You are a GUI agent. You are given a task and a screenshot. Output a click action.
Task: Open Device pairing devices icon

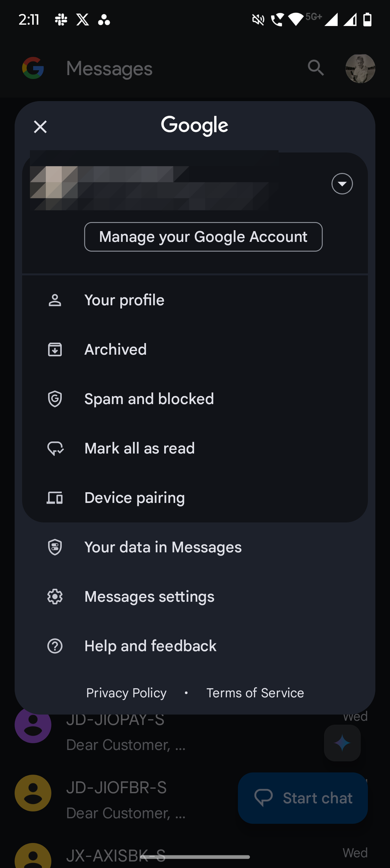pos(55,498)
